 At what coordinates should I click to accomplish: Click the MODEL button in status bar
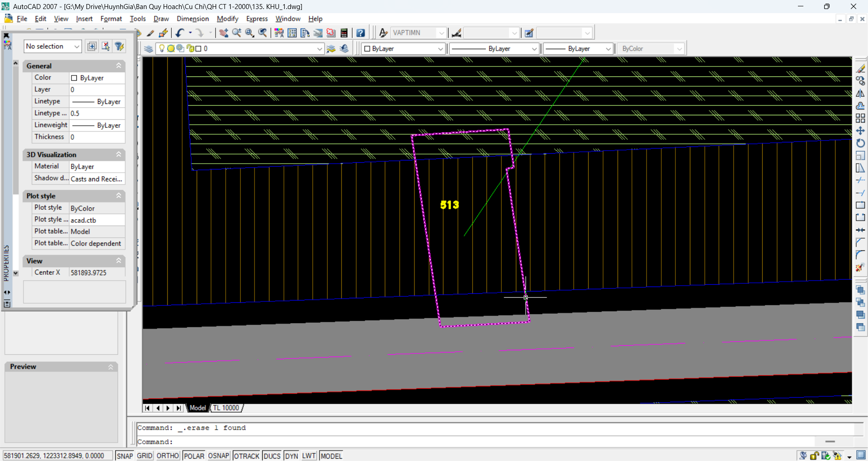point(331,456)
